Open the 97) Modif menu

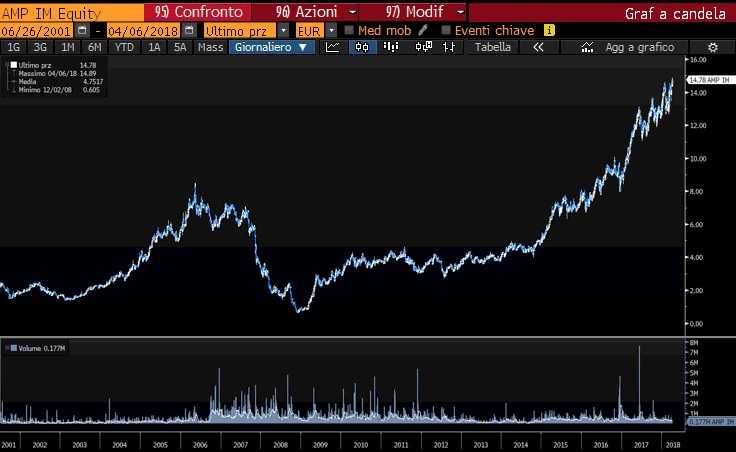414,12
